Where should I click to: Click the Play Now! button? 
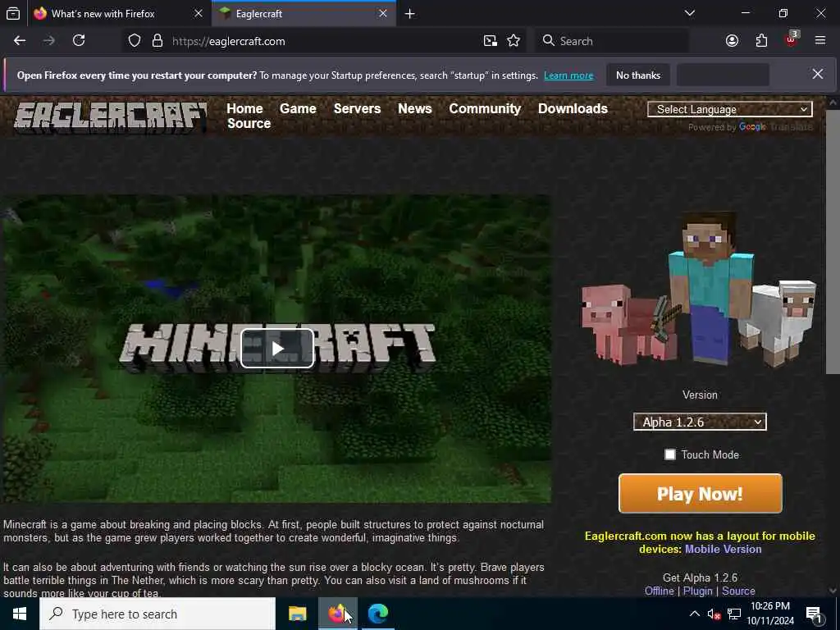[701, 493]
